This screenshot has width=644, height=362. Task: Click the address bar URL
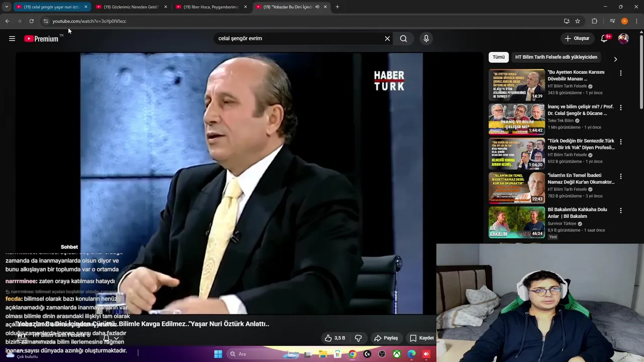(x=90, y=21)
